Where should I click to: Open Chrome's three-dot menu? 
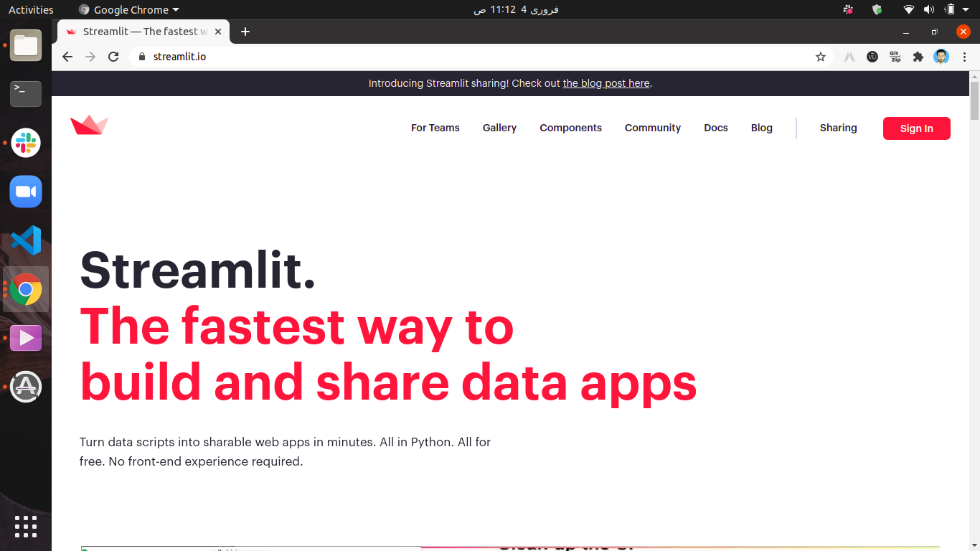click(964, 56)
